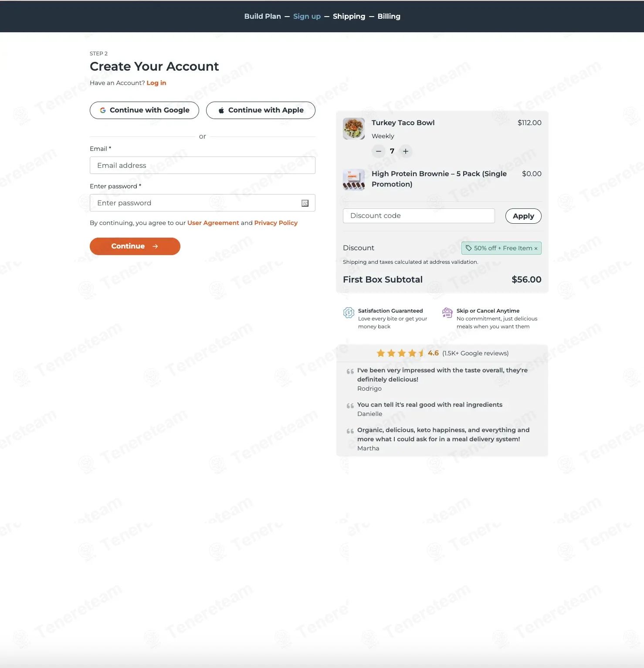Click the (1.5K+ Google reviews) text

point(475,353)
